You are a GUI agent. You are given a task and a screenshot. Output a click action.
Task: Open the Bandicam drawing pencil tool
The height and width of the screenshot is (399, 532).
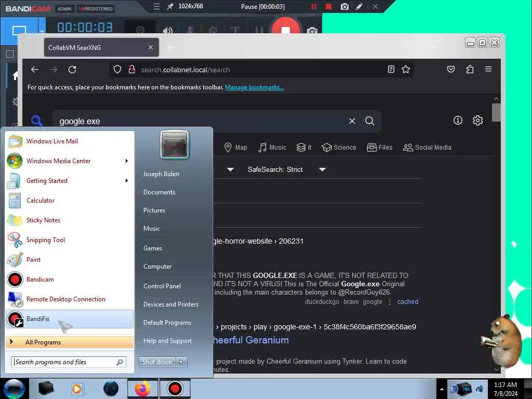coord(359,6)
